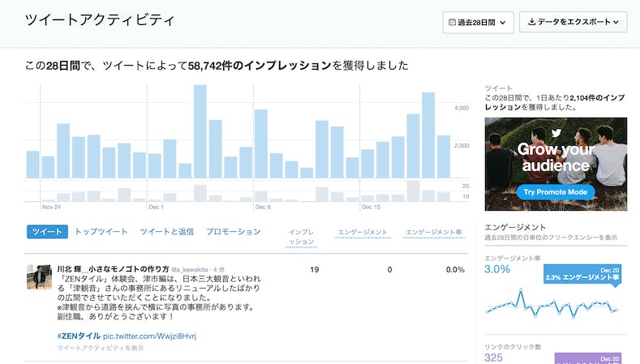The width and height of the screenshot is (640, 364).
Task: Open the #ZENタイル hashtag link
Action: tap(78, 336)
